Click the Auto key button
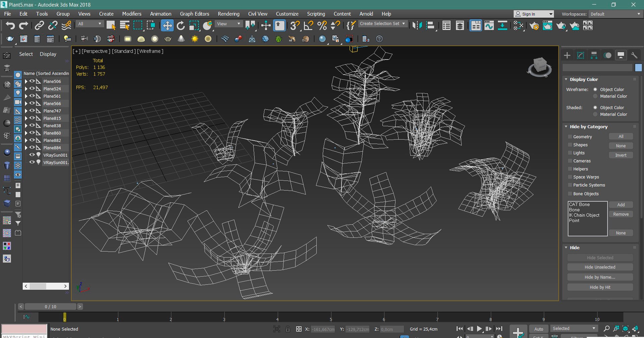Image resolution: width=644 pixels, height=338 pixels. pos(539,329)
